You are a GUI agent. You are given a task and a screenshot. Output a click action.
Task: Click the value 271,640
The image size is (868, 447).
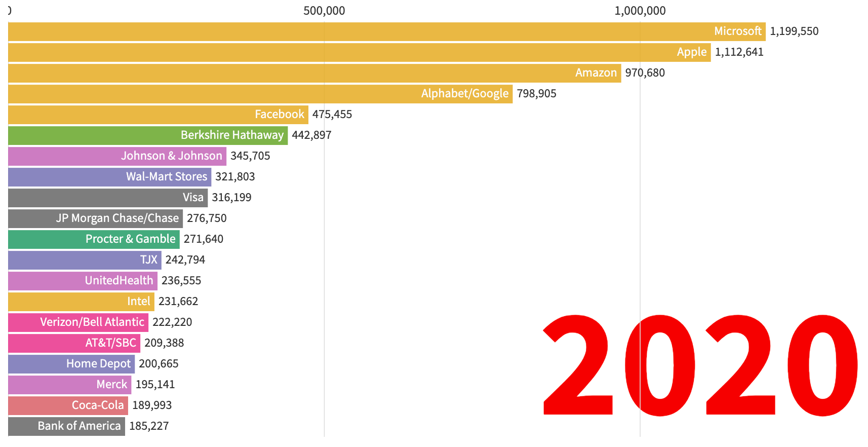pyautogui.click(x=204, y=239)
